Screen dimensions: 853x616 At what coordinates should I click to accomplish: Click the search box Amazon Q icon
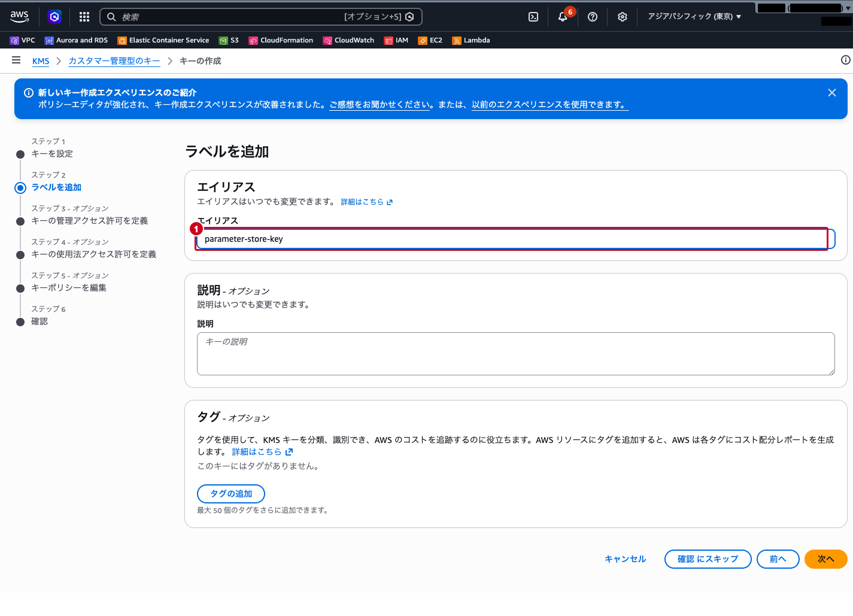point(409,17)
